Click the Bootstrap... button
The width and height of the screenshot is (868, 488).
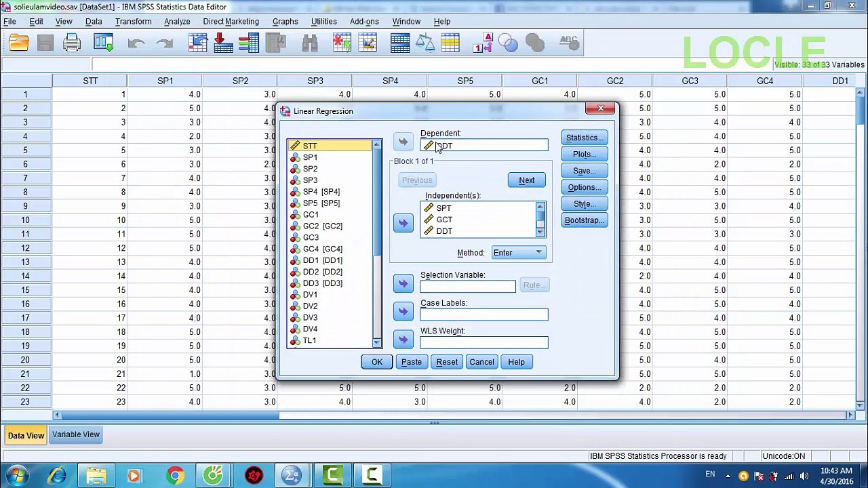pos(585,220)
